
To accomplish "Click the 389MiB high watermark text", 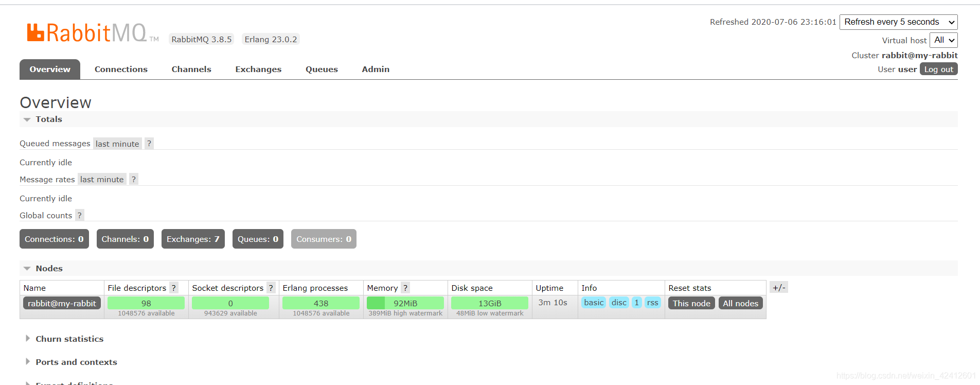I will 405,313.
